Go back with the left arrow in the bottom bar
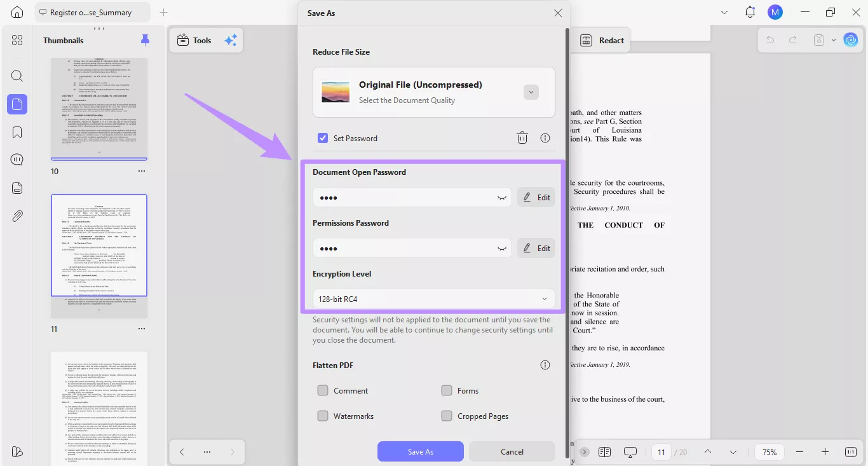The height and width of the screenshot is (466, 868). click(x=182, y=452)
